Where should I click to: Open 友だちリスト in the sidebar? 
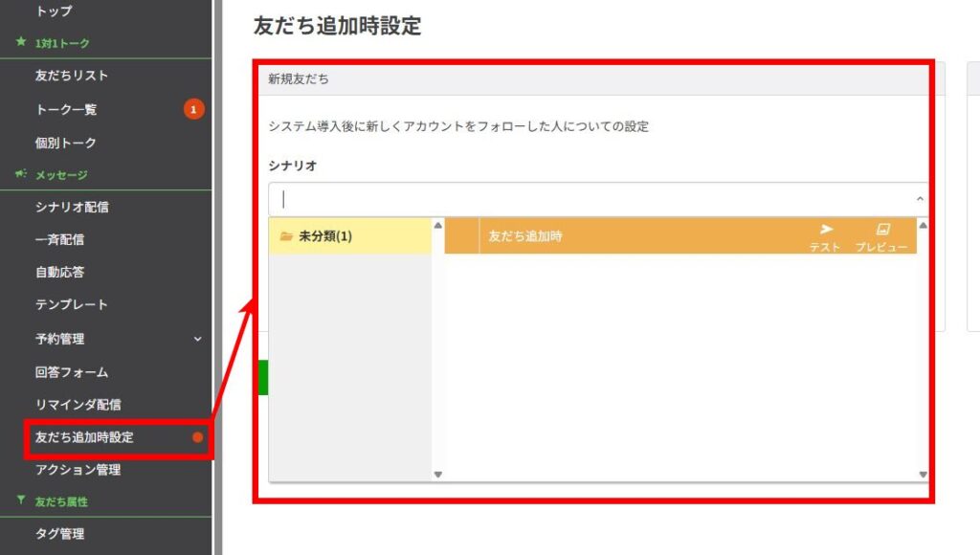point(72,76)
